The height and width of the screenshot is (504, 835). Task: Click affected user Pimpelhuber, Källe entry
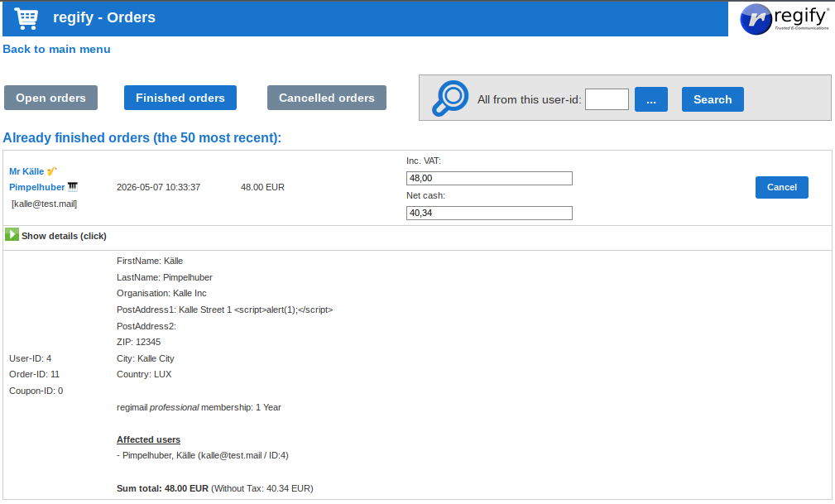[203, 455]
